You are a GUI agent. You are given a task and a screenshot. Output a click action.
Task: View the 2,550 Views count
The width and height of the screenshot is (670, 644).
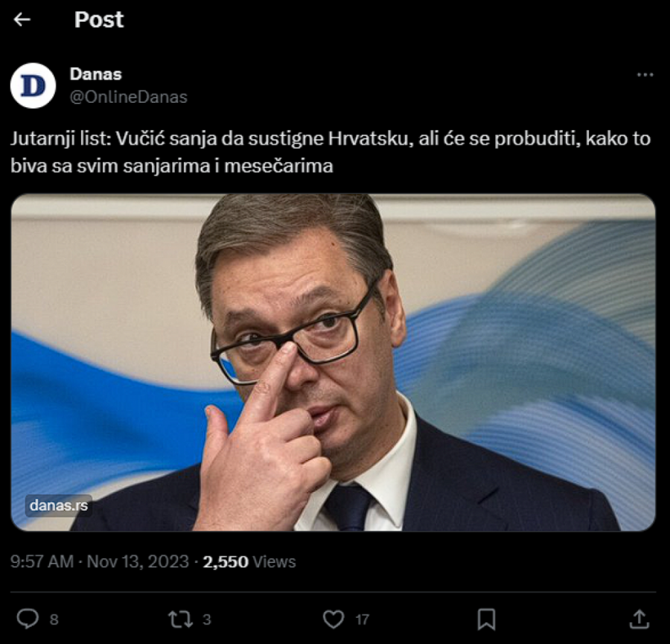click(x=249, y=561)
